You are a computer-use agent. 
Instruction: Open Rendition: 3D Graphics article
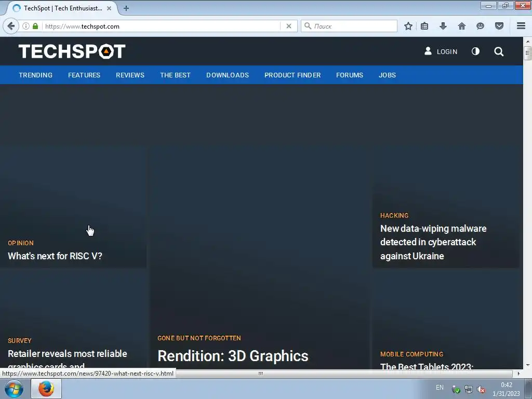click(233, 356)
